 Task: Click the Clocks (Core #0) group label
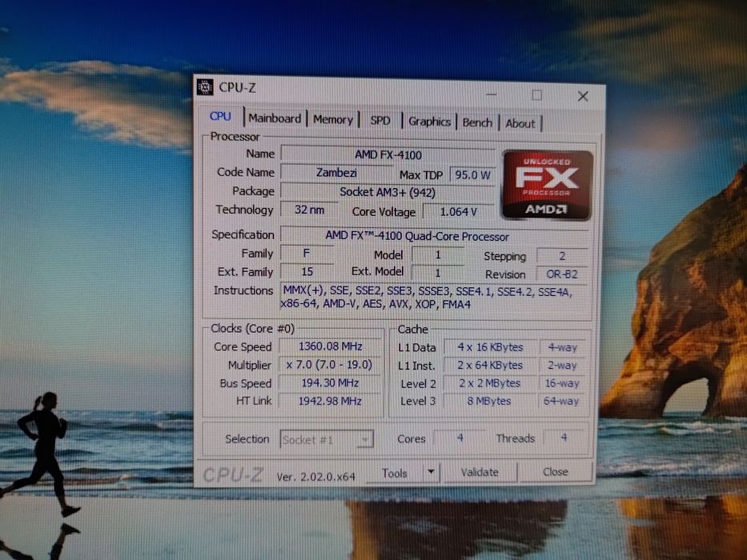tap(252, 329)
